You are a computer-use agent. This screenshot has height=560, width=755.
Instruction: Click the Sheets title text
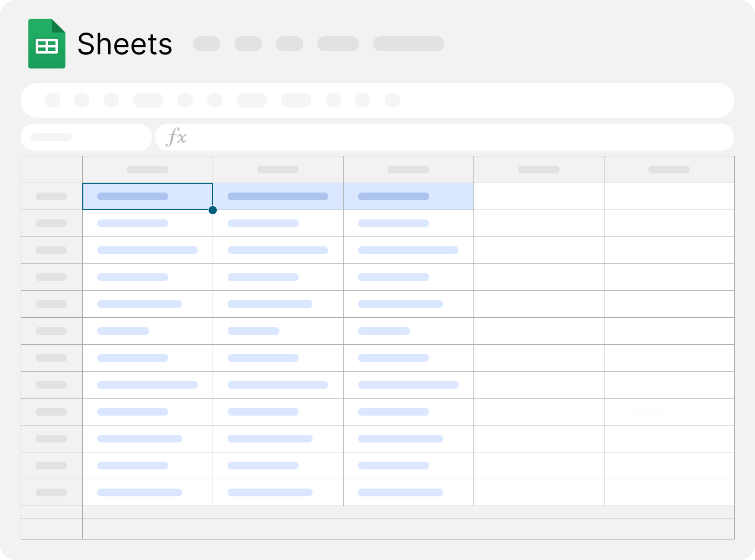125,44
